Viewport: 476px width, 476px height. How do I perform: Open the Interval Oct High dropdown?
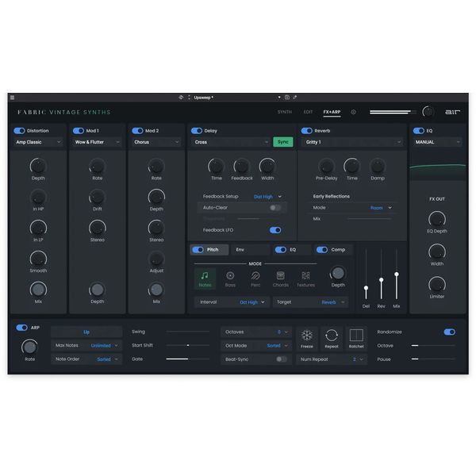(232, 302)
